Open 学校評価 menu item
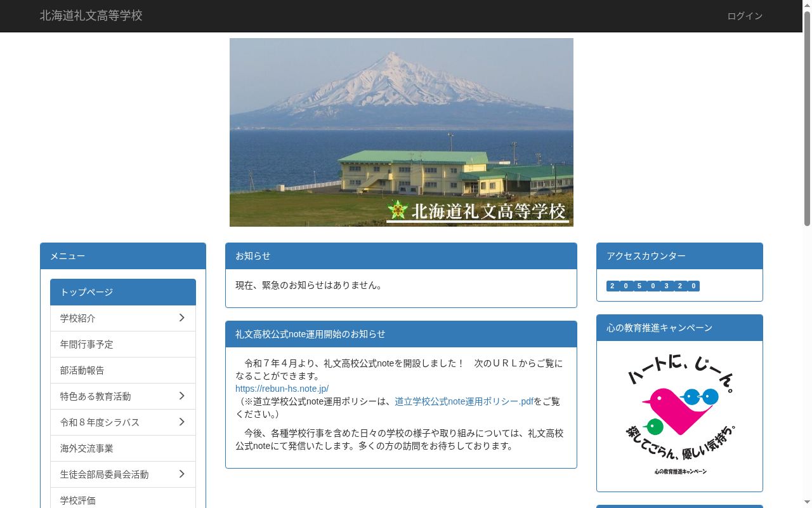 coord(123,499)
